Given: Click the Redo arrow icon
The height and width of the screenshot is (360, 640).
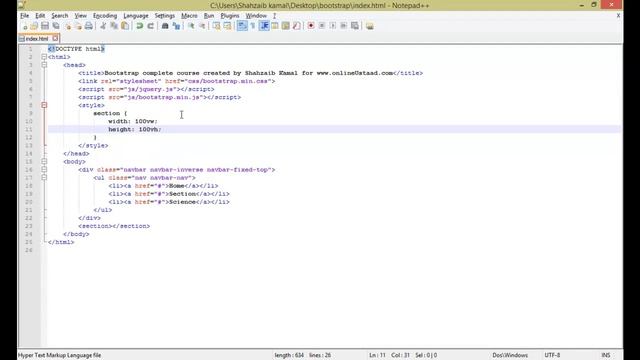Looking at the screenshot, I should click(151, 26).
